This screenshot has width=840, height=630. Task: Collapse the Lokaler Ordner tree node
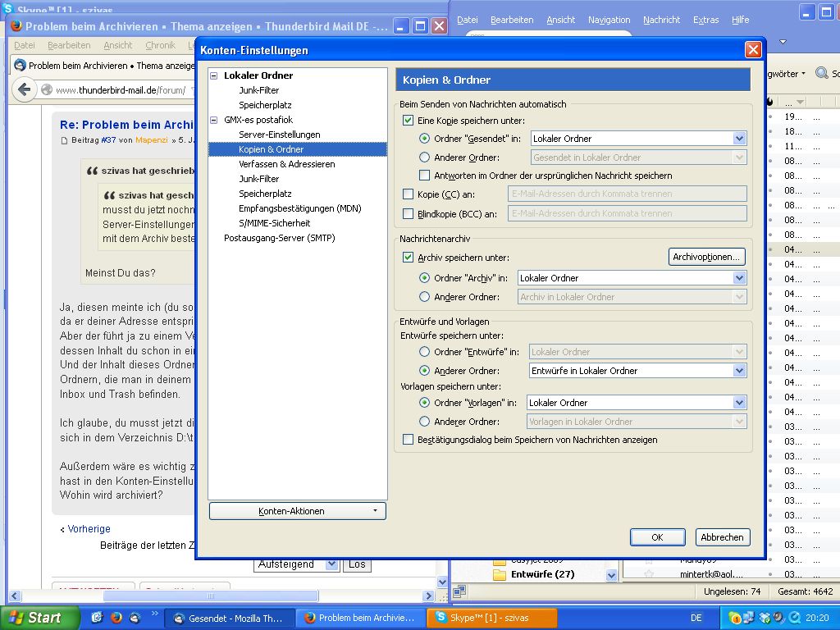pyautogui.click(x=214, y=75)
